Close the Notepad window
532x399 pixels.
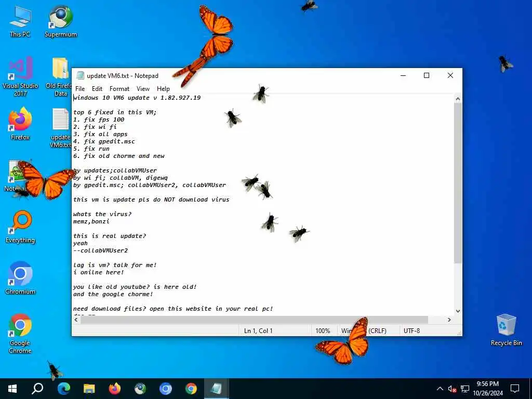pyautogui.click(x=450, y=75)
